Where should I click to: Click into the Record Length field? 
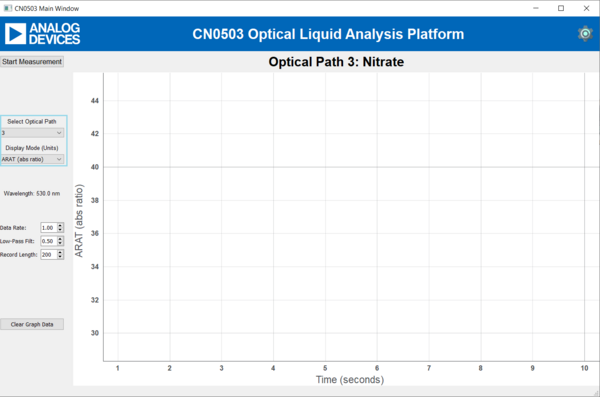click(49, 255)
